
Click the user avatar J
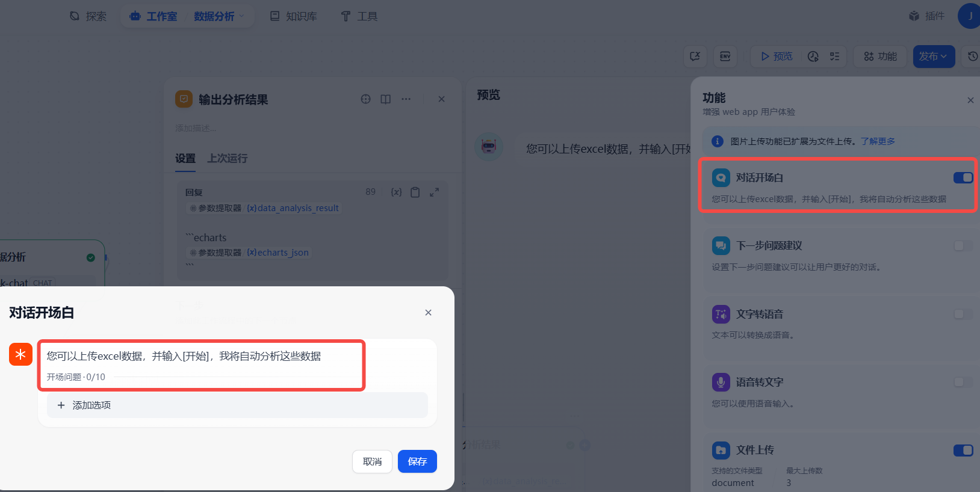(x=969, y=16)
